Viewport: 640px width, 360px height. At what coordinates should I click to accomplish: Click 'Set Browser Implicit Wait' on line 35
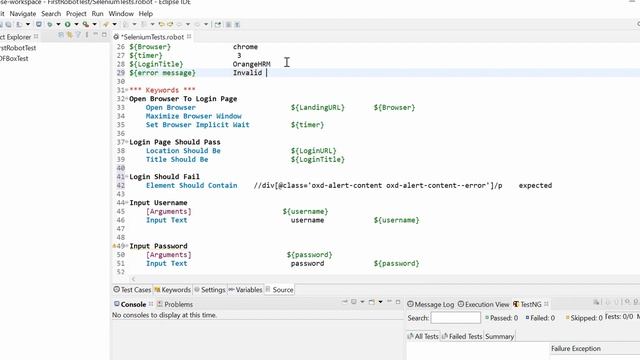click(x=198, y=124)
